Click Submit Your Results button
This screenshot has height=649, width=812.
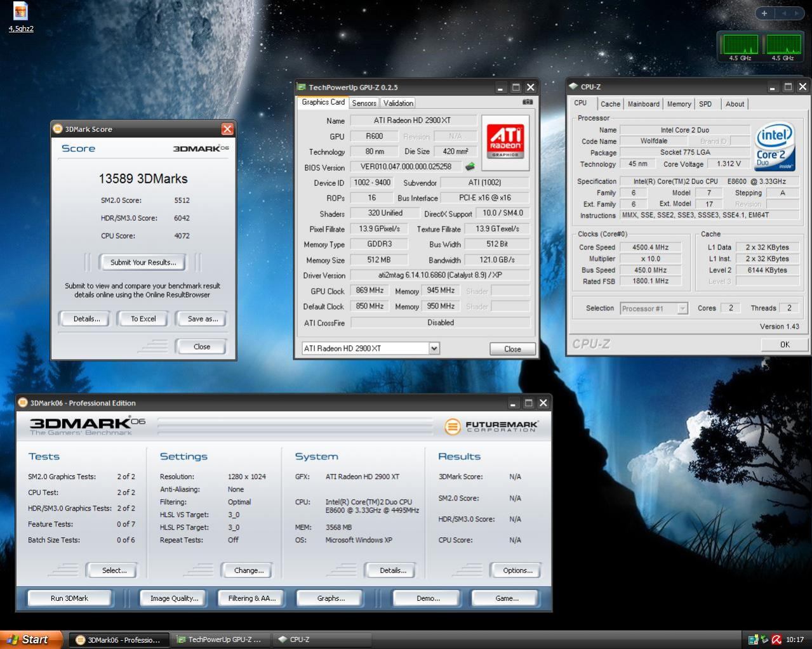[x=143, y=262]
